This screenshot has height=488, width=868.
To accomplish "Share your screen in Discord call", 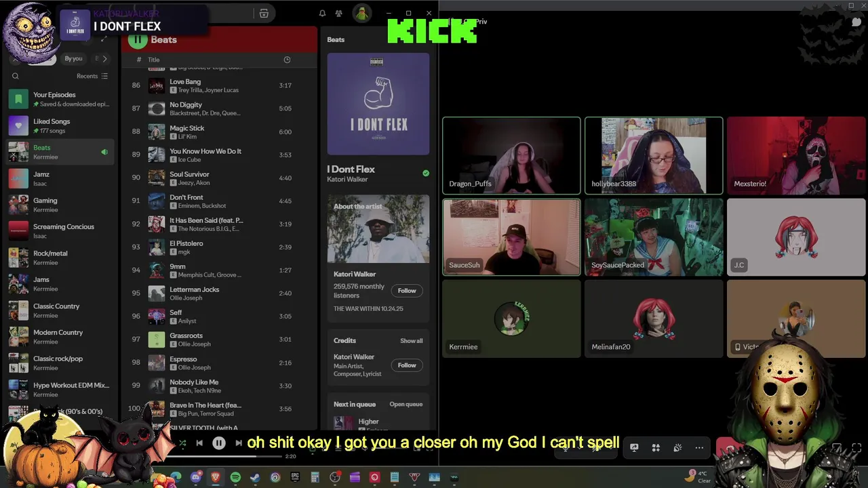I will click(x=634, y=447).
